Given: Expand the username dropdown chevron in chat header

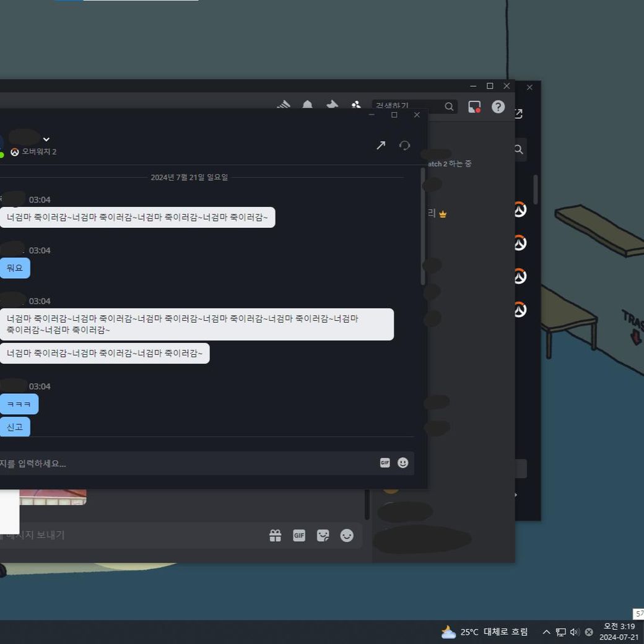Looking at the screenshot, I should tap(46, 139).
